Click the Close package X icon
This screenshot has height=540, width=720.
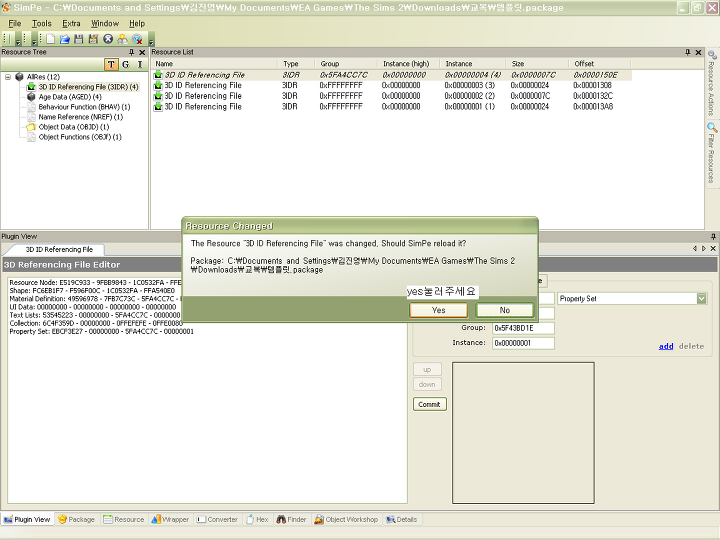point(107,38)
